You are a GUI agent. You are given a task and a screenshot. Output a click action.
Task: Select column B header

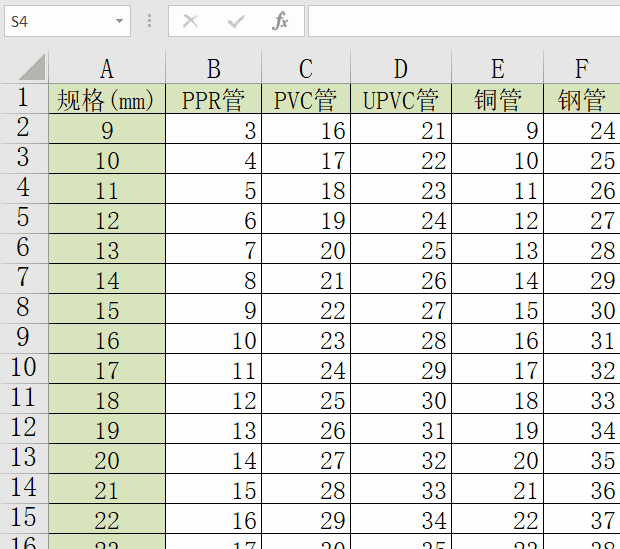pyautogui.click(x=214, y=68)
